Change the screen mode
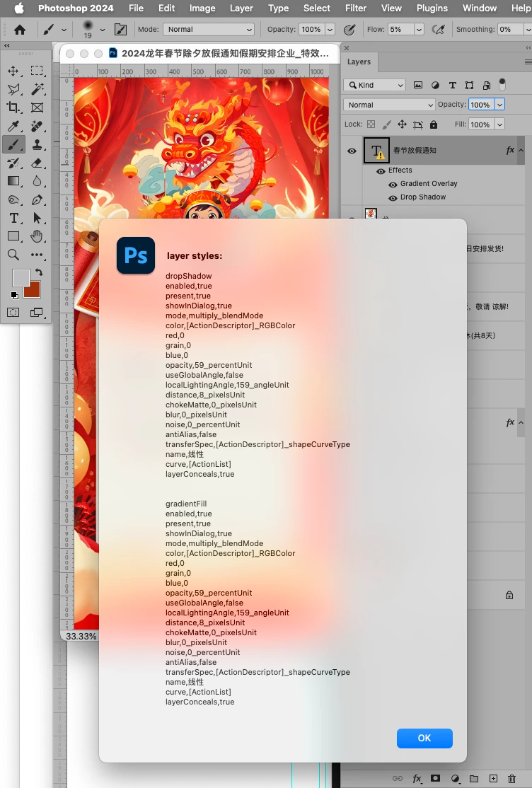Viewport: 532px width, 788px height. (37, 313)
